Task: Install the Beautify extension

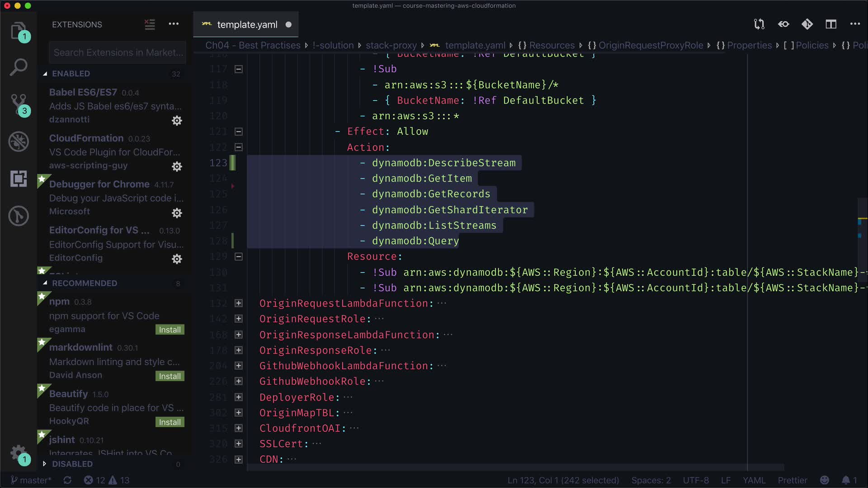Action: pyautogui.click(x=170, y=422)
